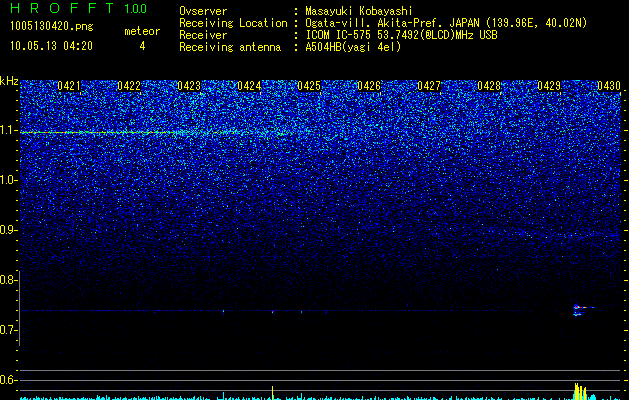Screen dimensions: 629x400
Task: Click the Receiving antenna label
Action: tap(230, 47)
